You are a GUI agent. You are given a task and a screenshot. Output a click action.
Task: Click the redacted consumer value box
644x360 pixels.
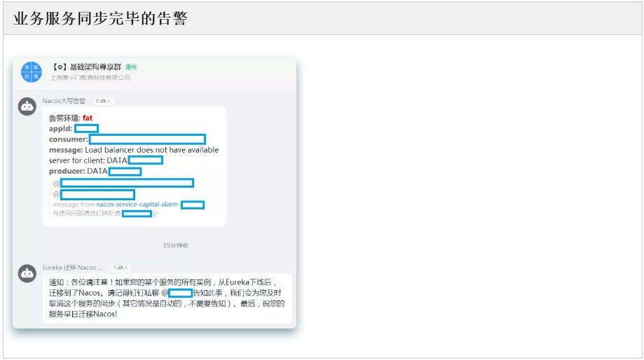(147, 139)
